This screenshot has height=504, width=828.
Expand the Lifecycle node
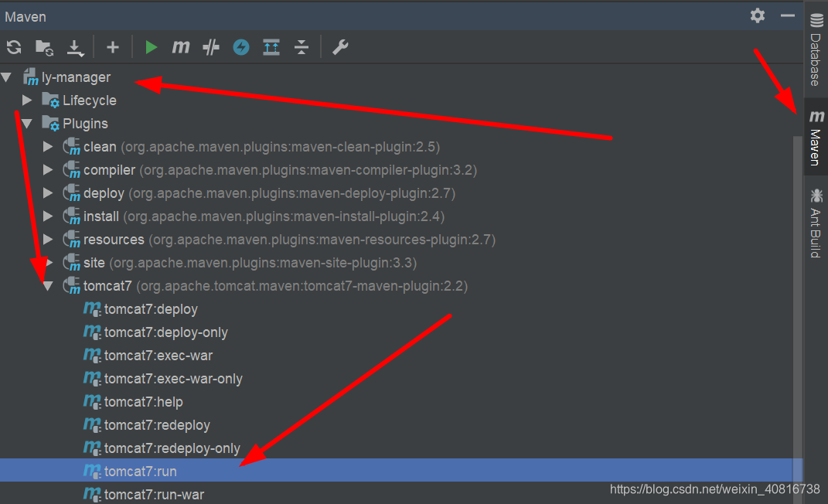(x=27, y=100)
